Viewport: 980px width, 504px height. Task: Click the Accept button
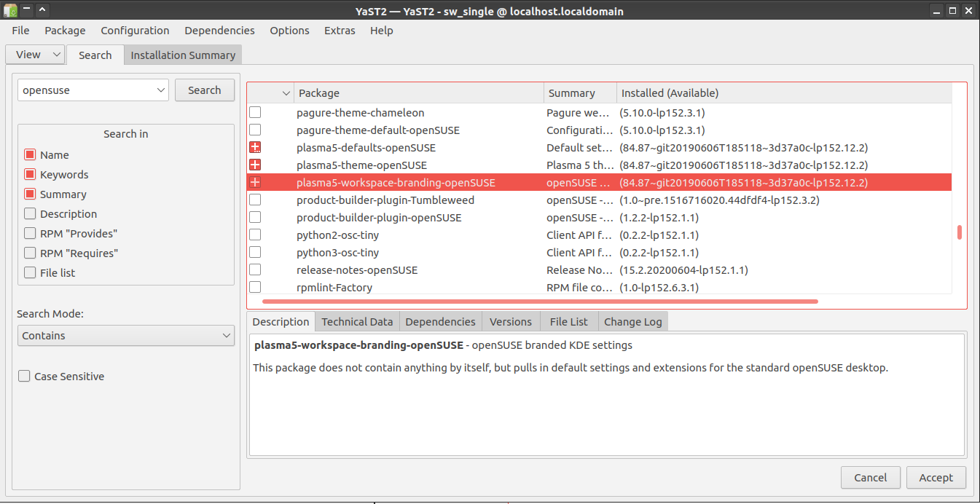936,478
